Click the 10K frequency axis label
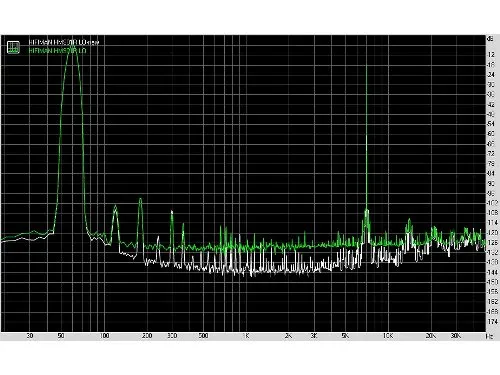 pyautogui.click(x=388, y=336)
